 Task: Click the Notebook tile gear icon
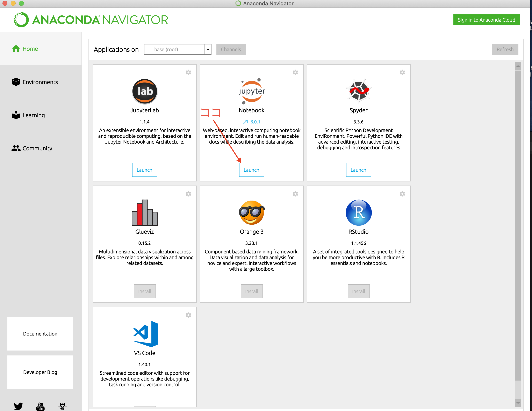pos(295,72)
